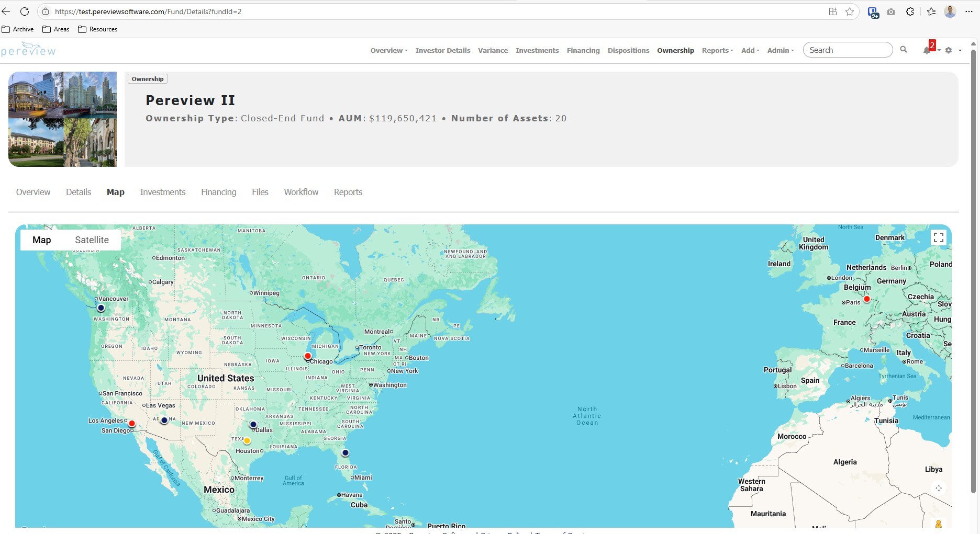
Task: Toggle fullscreen view on the map
Action: [938, 238]
